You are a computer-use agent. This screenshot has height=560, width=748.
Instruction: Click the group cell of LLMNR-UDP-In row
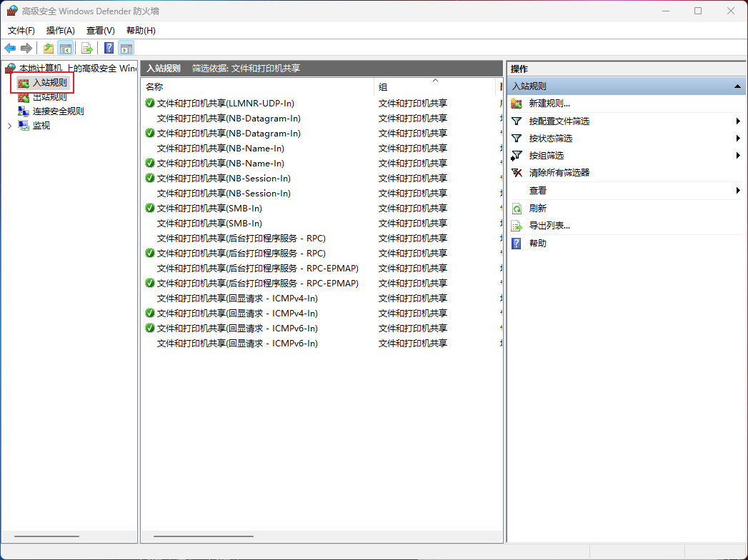click(413, 103)
